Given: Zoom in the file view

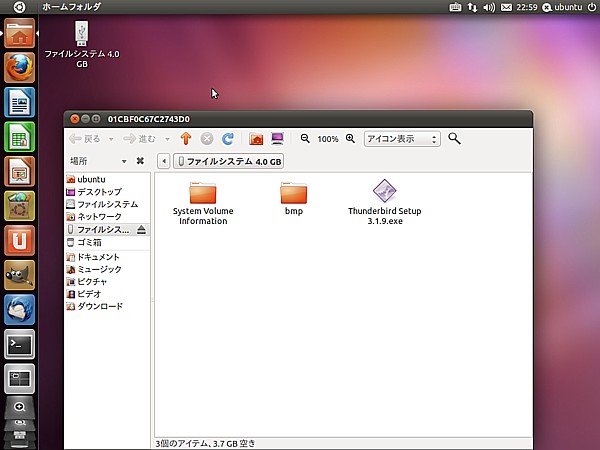Looking at the screenshot, I should [350, 139].
